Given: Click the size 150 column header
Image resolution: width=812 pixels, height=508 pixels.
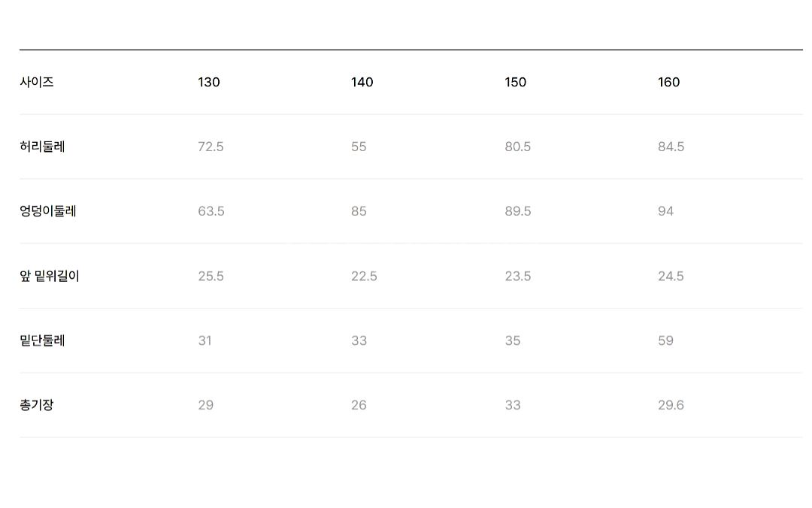Looking at the screenshot, I should [515, 82].
